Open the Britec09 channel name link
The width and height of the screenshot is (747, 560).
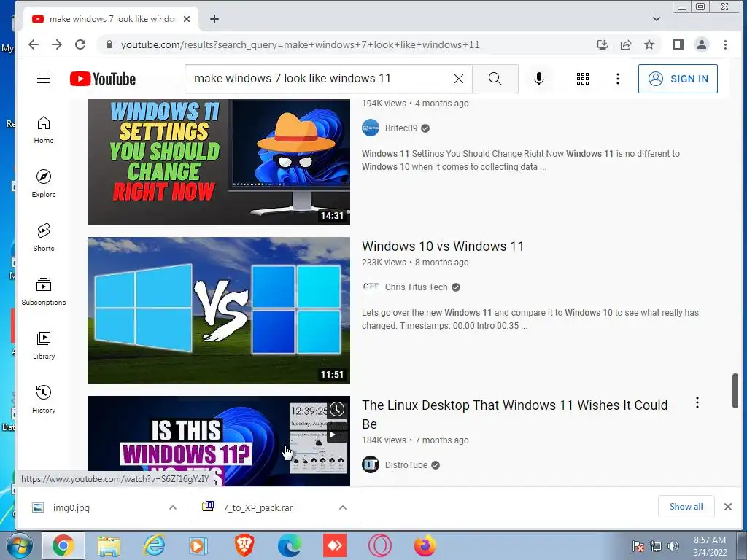pyautogui.click(x=401, y=128)
